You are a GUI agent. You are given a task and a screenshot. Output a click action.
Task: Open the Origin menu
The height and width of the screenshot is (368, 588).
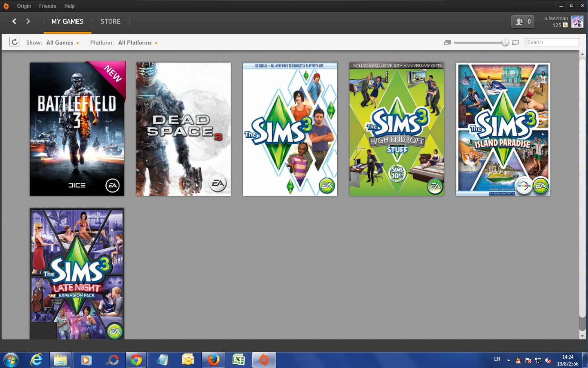[x=24, y=6]
